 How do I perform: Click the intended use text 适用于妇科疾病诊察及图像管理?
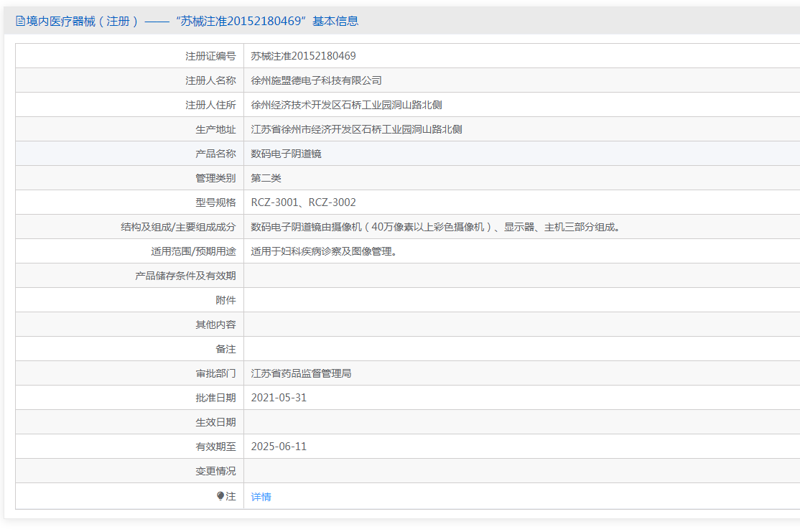pos(324,251)
